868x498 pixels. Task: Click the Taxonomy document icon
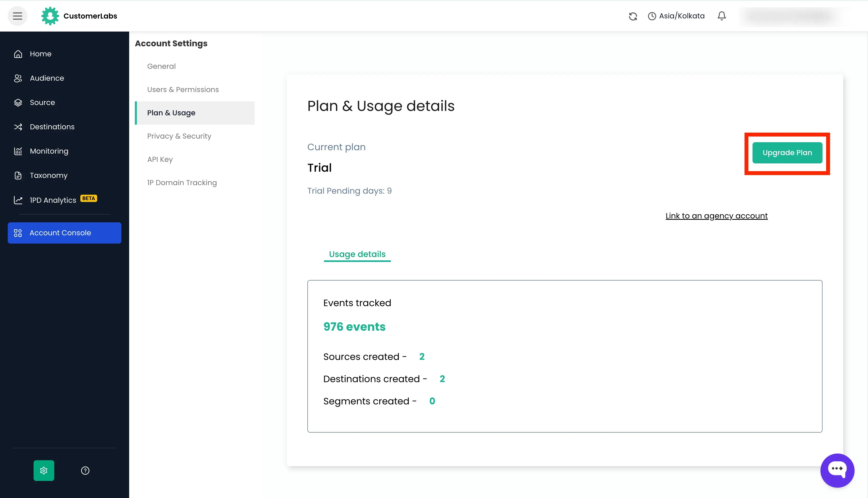[x=18, y=176]
